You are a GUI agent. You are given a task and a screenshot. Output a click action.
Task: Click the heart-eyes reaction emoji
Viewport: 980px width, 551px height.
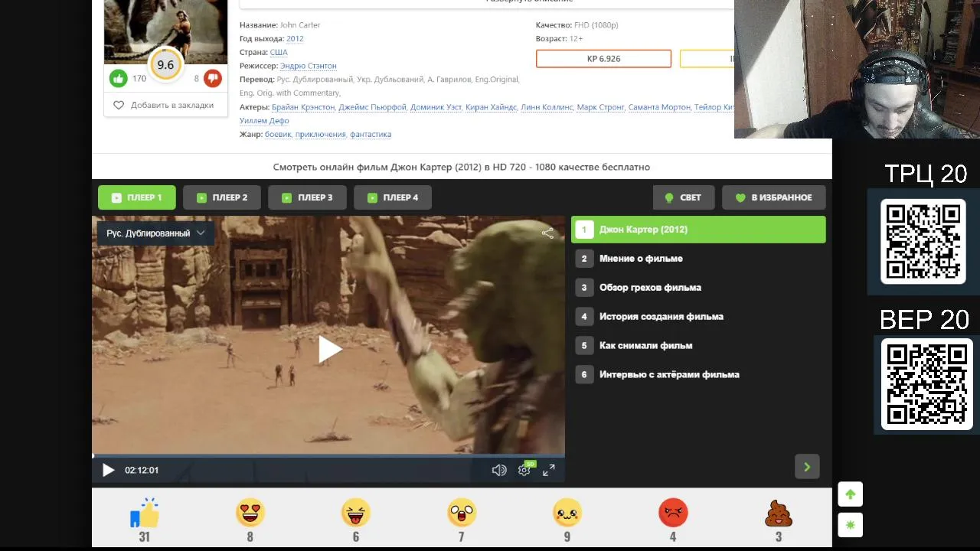point(250,513)
